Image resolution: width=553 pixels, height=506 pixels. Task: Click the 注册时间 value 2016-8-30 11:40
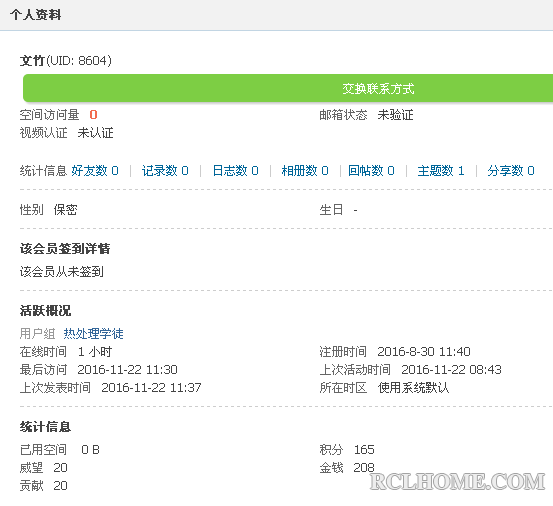424,352
